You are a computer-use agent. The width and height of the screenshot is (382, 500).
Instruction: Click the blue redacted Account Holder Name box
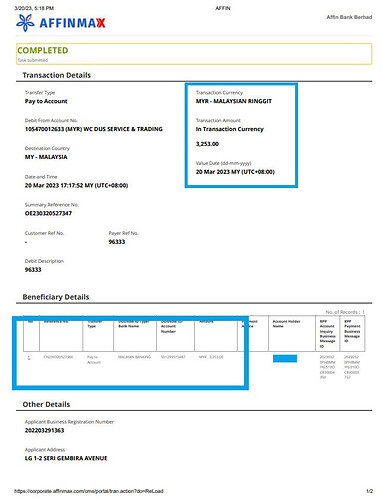285,359
